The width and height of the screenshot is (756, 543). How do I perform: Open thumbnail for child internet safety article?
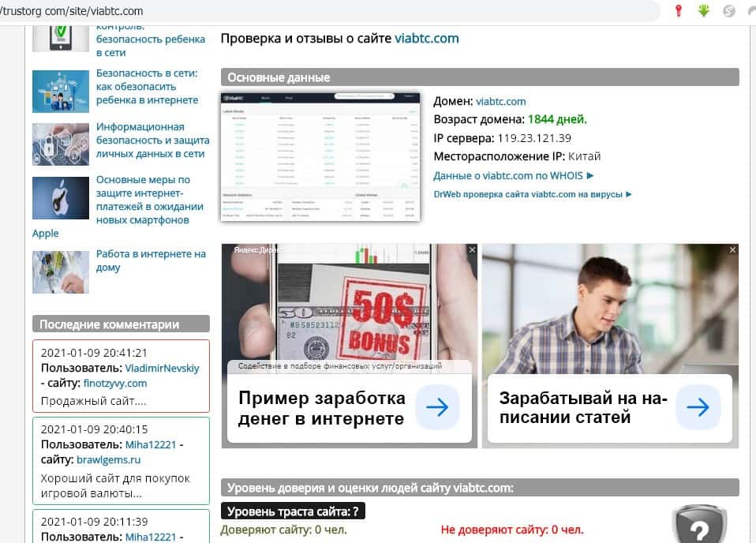61,91
